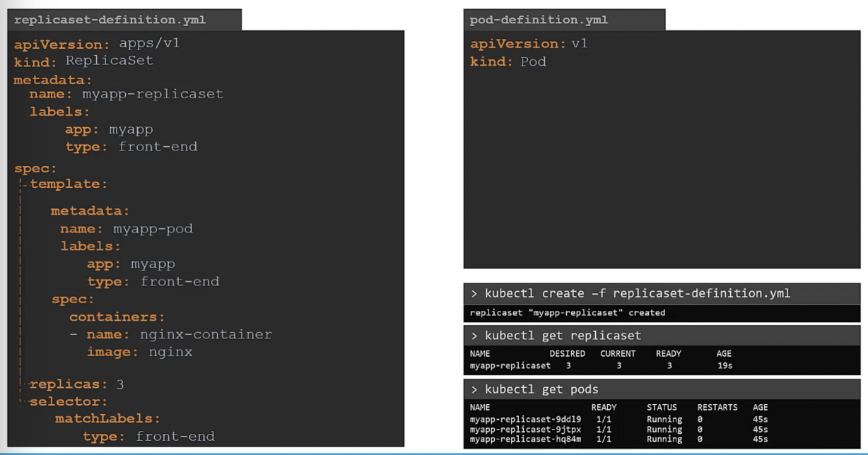Click the 'replicas: 3' line
The image size is (868, 455).
(77, 384)
